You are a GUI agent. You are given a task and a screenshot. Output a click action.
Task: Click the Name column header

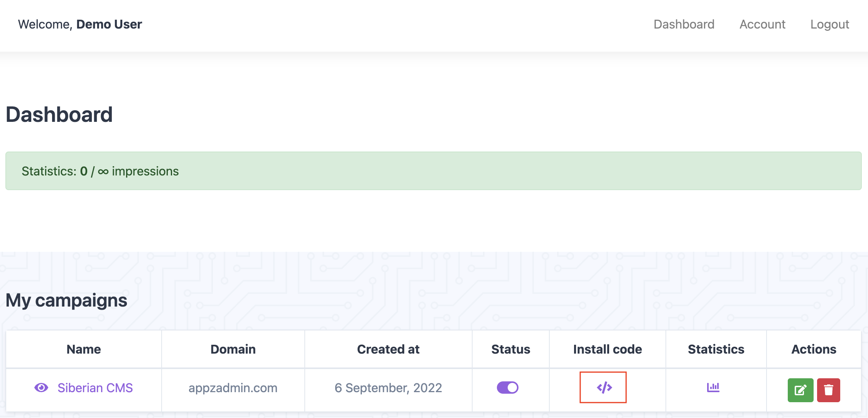[x=84, y=349]
